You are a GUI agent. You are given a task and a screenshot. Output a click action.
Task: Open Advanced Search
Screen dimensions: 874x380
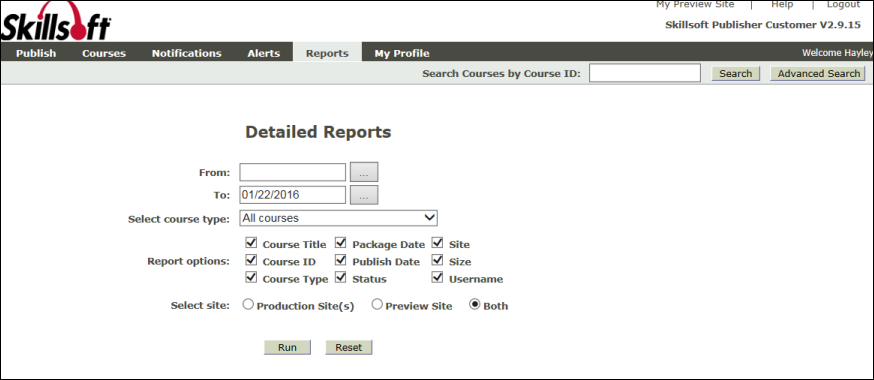click(818, 74)
